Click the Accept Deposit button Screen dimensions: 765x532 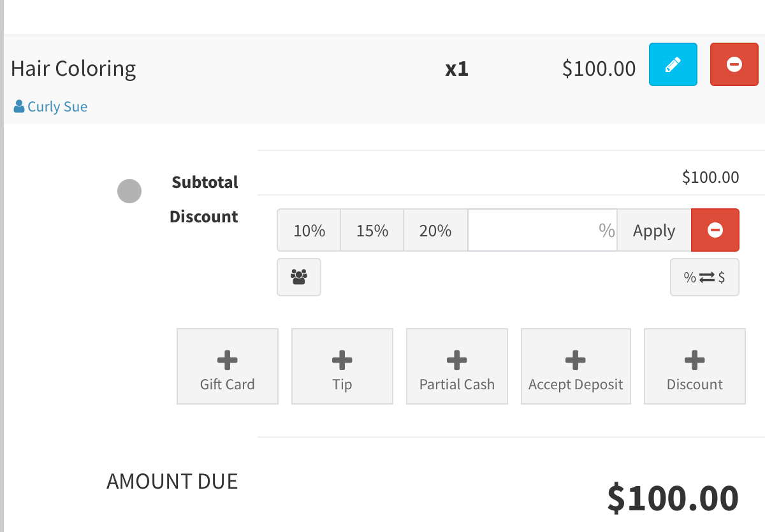575,366
